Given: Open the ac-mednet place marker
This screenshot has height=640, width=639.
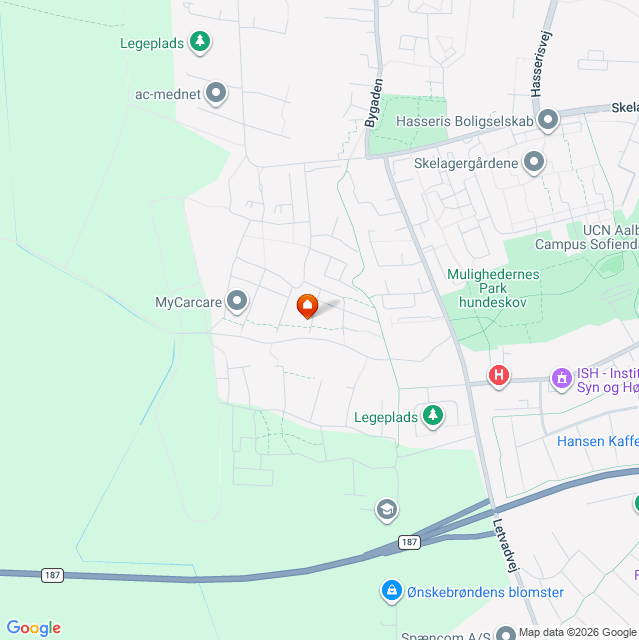Looking at the screenshot, I should (x=216, y=93).
